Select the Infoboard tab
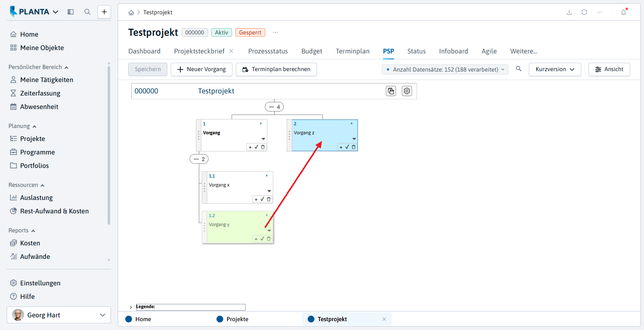This screenshot has height=330, width=644. point(454,51)
